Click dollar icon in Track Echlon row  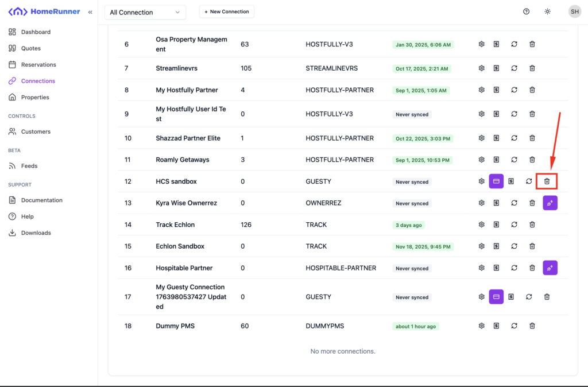(x=496, y=225)
